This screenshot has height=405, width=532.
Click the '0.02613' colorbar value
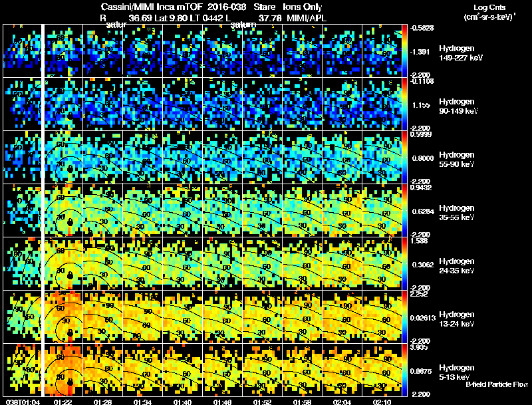(423, 318)
